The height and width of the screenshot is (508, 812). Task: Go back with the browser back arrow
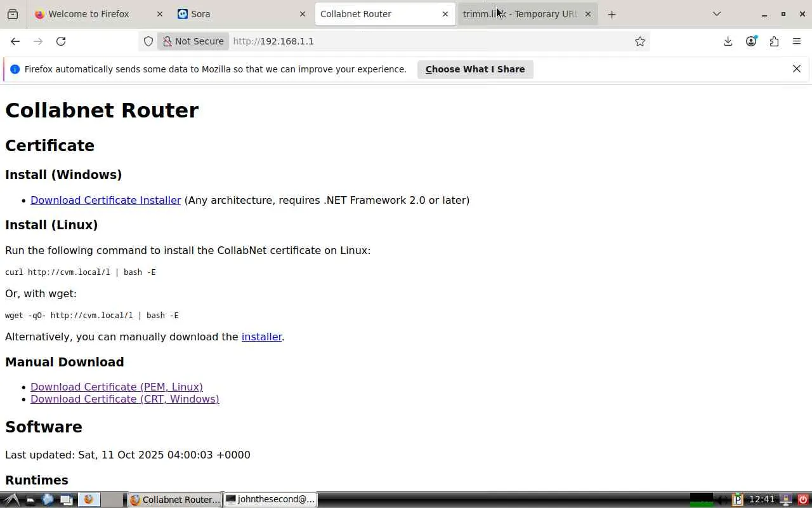[x=15, y=41]
